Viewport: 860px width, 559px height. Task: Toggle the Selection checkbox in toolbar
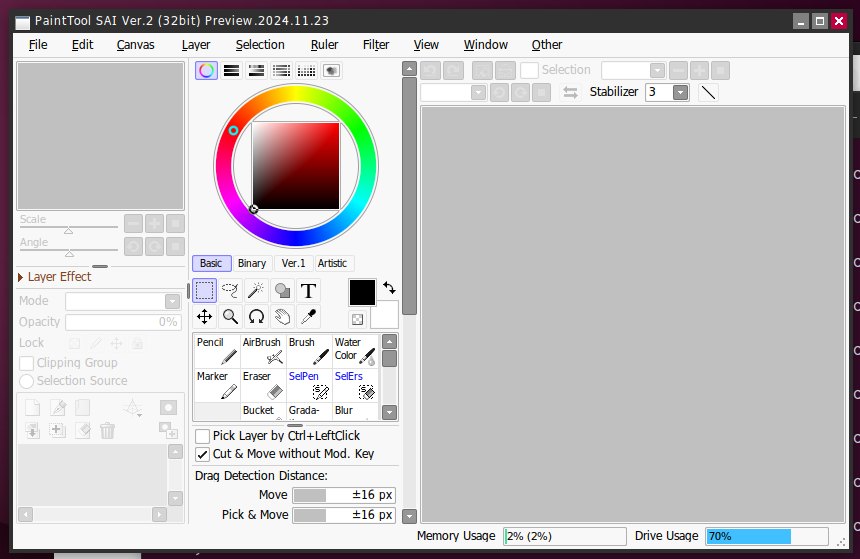(x=529, y=70)
